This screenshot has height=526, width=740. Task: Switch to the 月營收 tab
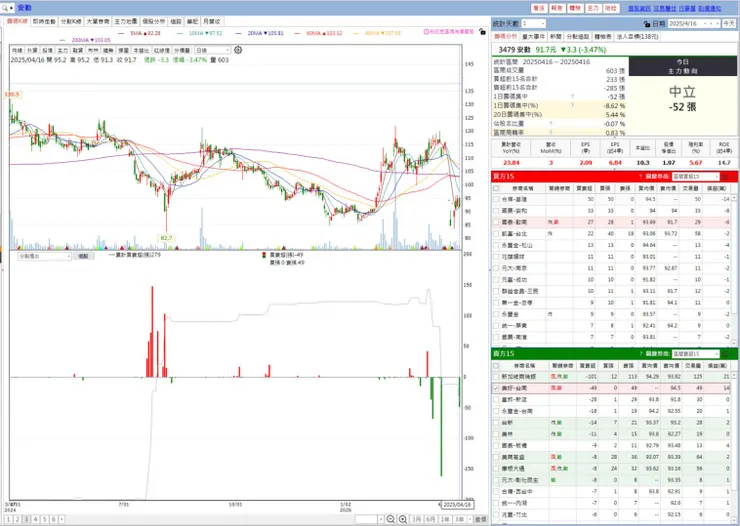[x=211, y=22]
